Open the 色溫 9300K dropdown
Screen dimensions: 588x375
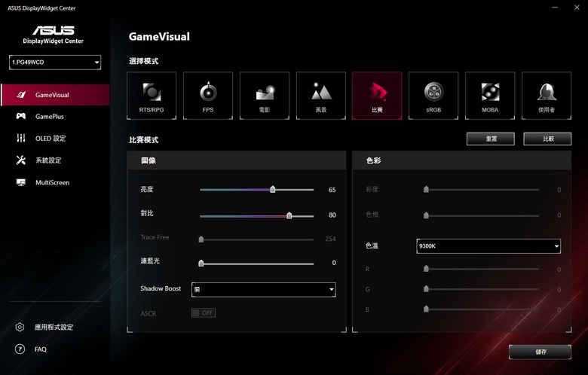coord(488,246)
